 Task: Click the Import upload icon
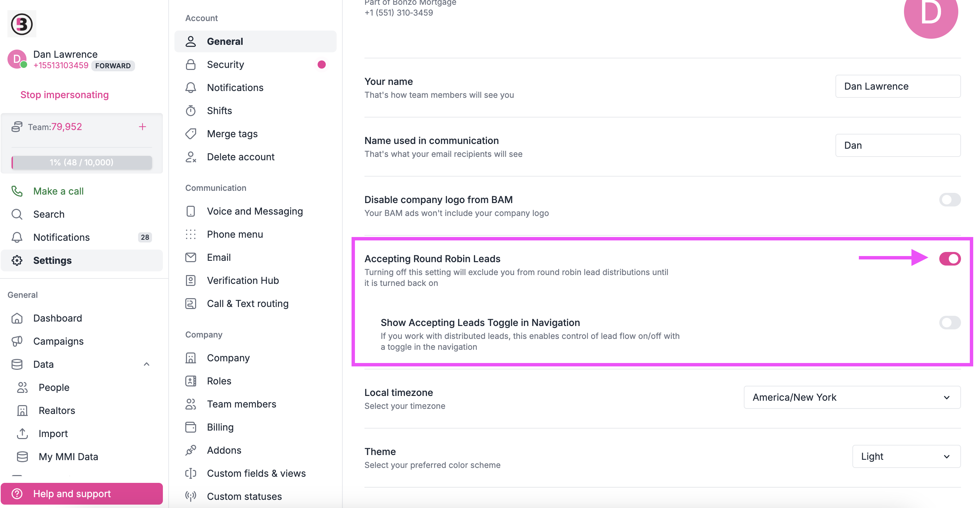(x=22, y=433)
